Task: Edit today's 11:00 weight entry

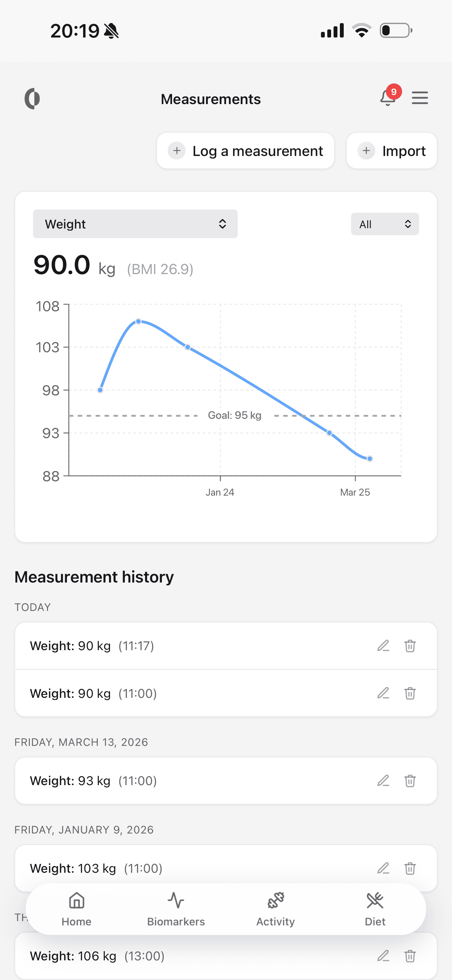Action: coord(383,693)
